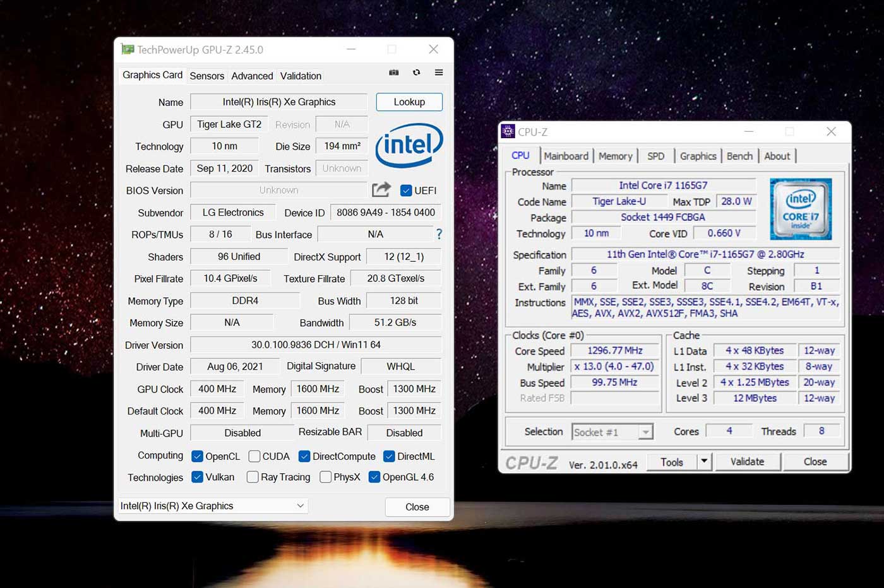Click the Validate button in CPU-Z
This screenshot has width=884, height=588.
click(x=747, y=462)
